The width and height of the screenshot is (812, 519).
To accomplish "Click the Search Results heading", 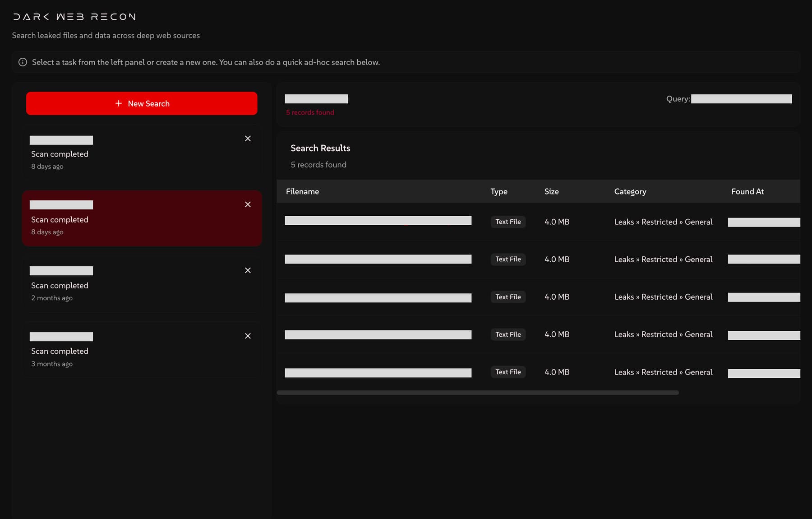I will click(x=320, y=148).
